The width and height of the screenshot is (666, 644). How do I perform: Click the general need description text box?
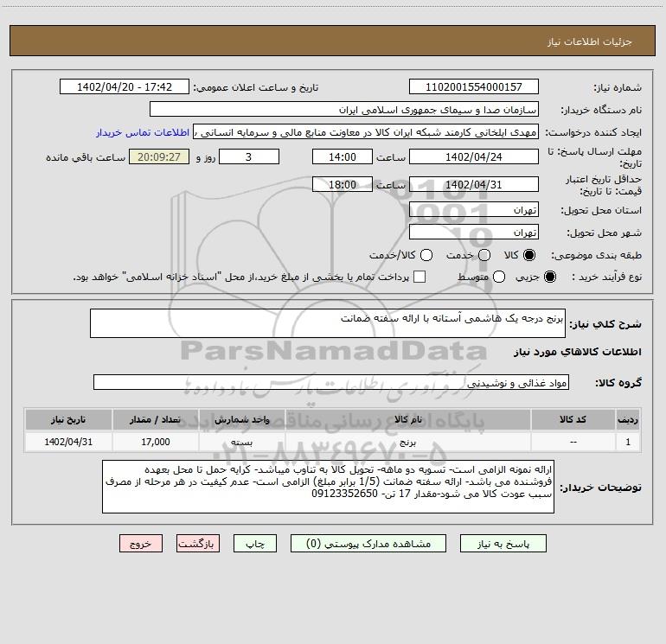coord(328,323)
